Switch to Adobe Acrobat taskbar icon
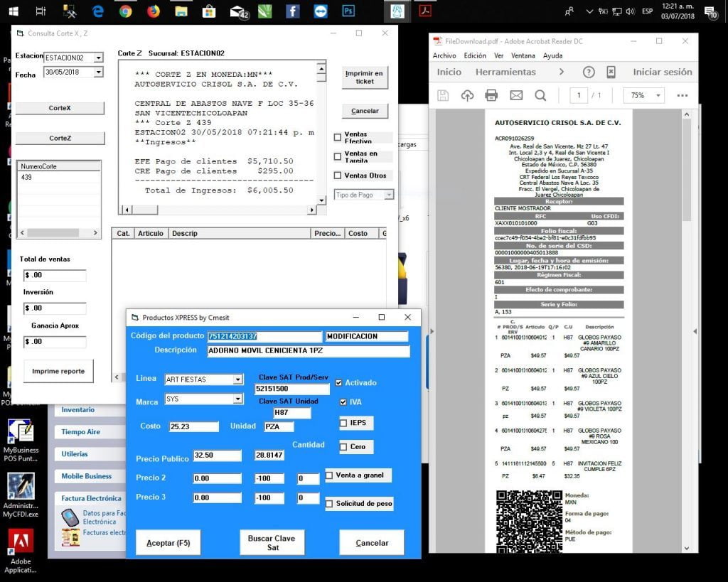Image resolution: width=728 pixels, height=582 pixels. coord(425,11)
